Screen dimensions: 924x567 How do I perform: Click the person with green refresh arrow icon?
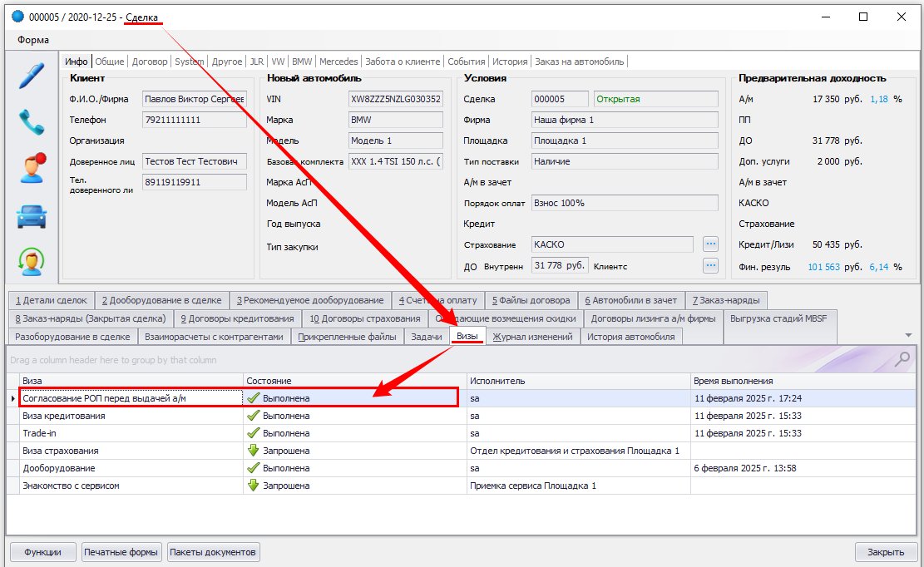click(32, 262)
